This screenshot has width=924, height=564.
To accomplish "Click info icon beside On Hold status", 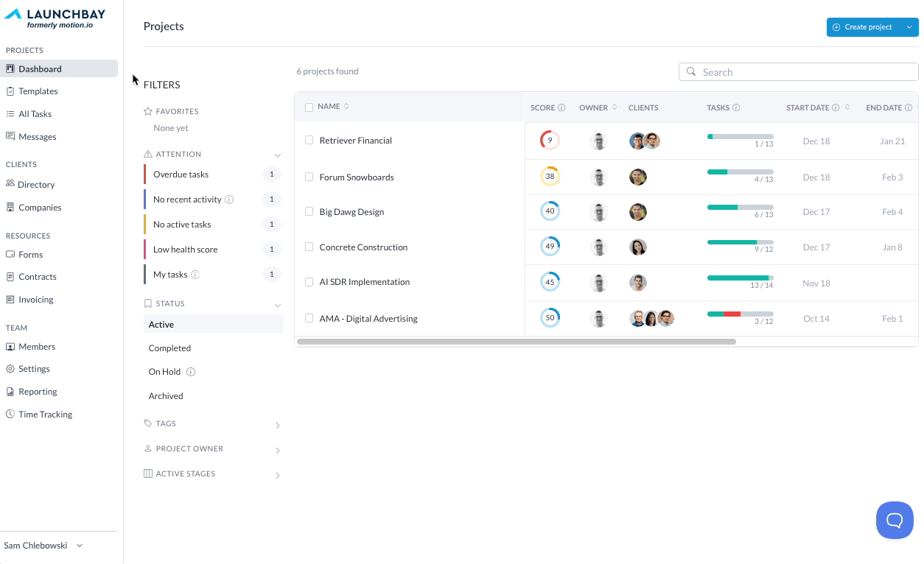I will point(191,372).
